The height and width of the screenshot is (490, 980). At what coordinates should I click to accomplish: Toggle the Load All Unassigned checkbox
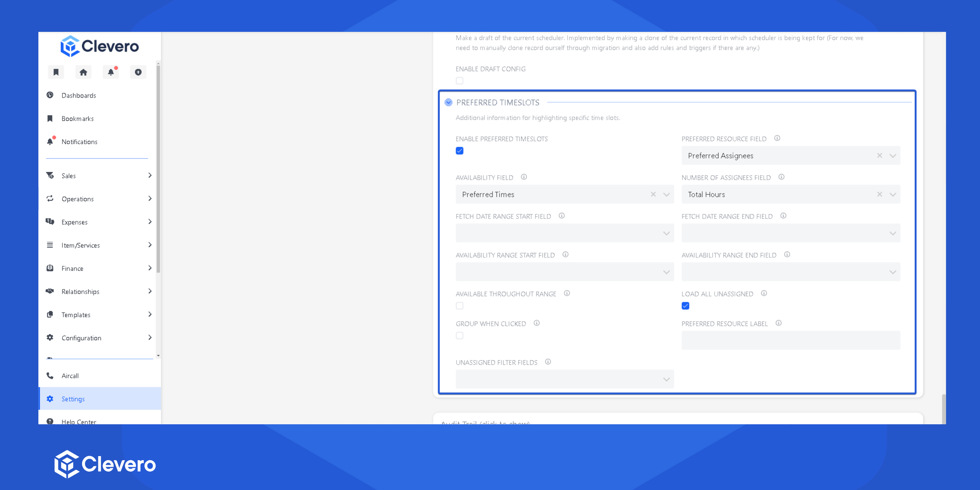[686, 306]
